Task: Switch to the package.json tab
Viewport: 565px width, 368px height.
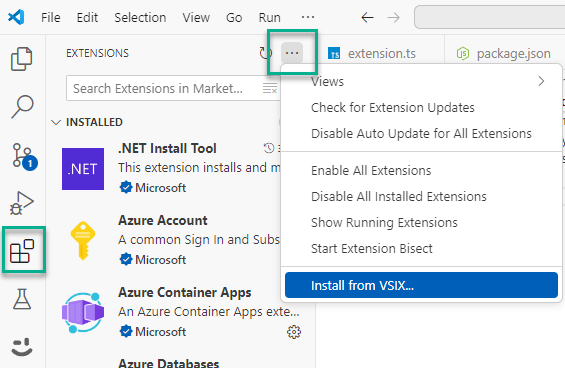Action: pos(504,53)
